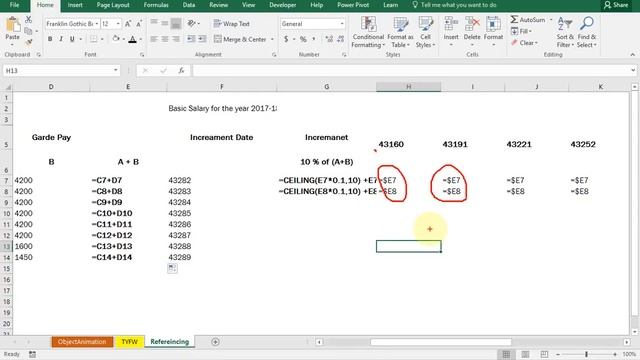Toggle Underline formatting
The width and height of the screenshot is (640, 360).
click(x=72, y=39)
